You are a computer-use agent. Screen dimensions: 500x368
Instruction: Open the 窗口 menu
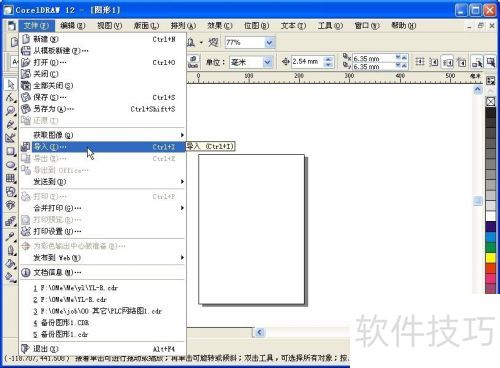[367, 26]
